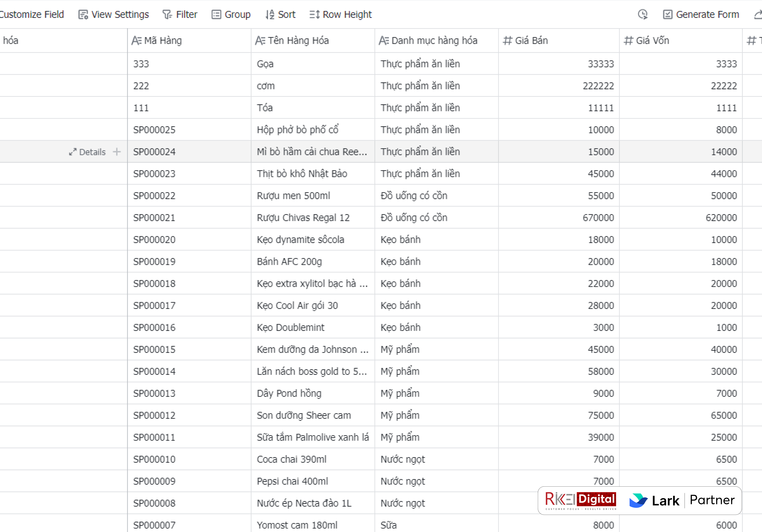Click the Rượu Chivas Regal 12 cell

coord(303,217)
